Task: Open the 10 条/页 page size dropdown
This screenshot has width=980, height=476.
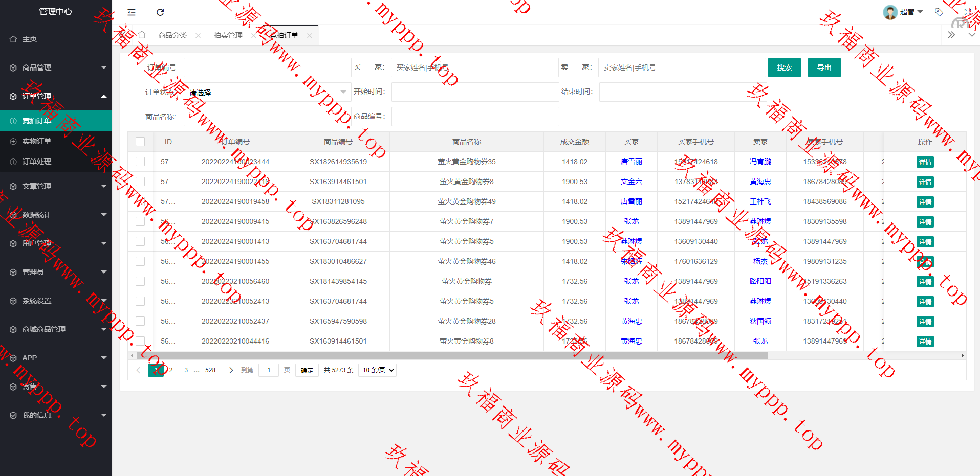Action: pyautogui.click(x=378, y=370)
